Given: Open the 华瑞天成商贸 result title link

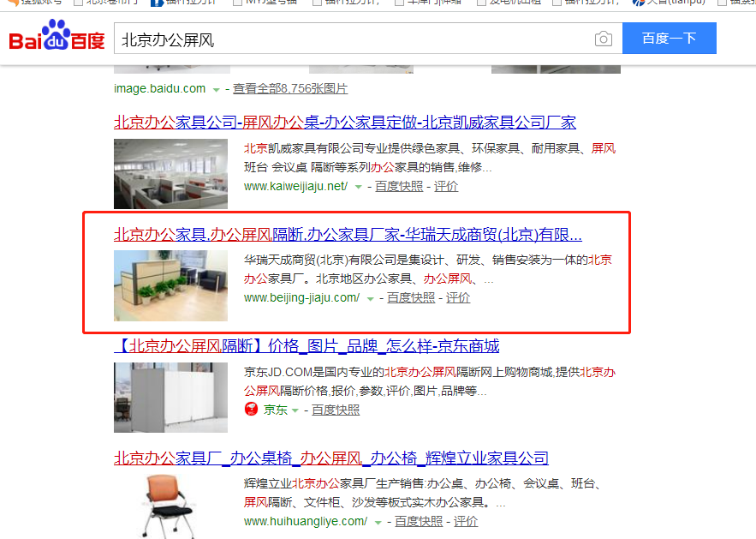Looking at the screenshot, I should coord(348,235).
